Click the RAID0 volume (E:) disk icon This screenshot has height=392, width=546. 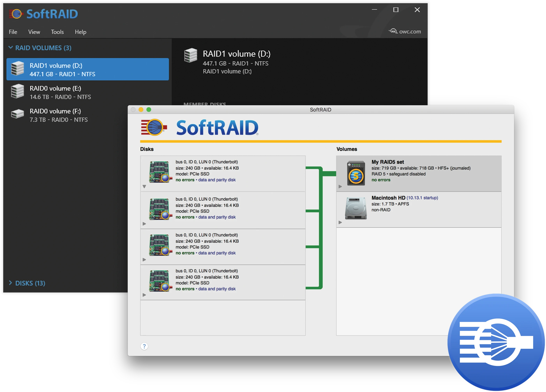click(x=18, y=91)
